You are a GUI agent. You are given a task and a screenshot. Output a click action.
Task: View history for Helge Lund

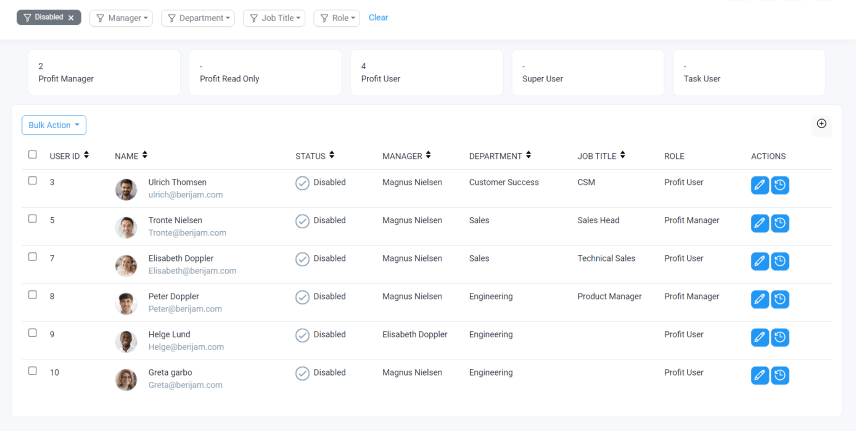[x=780, y=338]
